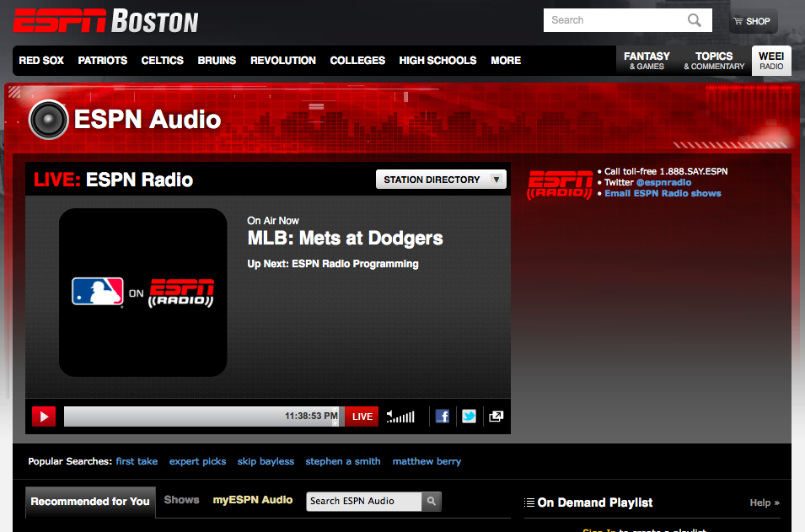Viewport: 805px width, 532px height.
Task: Open the player in a pop-out window
Action: (x=496, y=416)
